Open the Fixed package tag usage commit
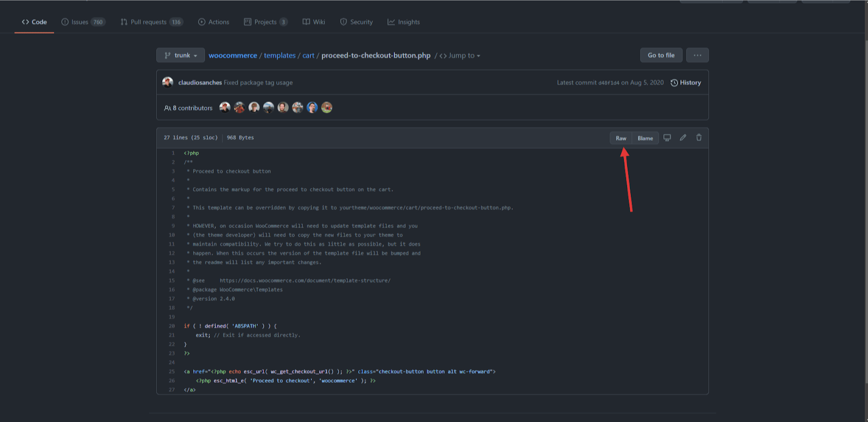Screen dimensions: 868x422 tap(258, 83)
